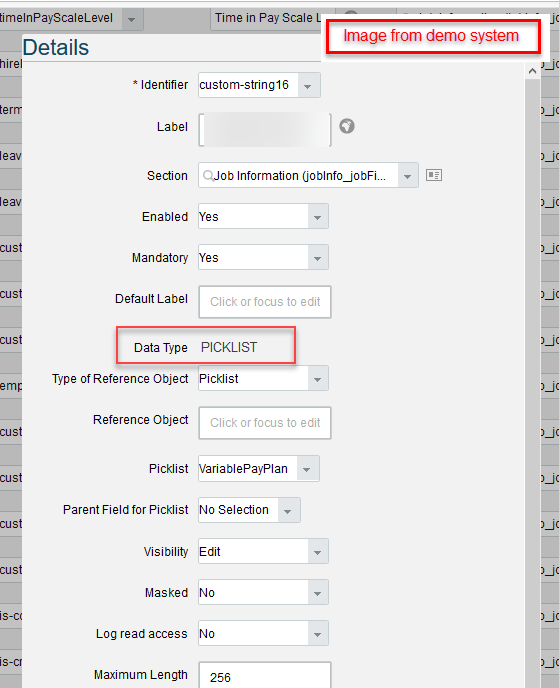The width and height of the screenshot is (559, 688).
Task: Open the Masked No dropdown
Action: click(x=318, y=593)
